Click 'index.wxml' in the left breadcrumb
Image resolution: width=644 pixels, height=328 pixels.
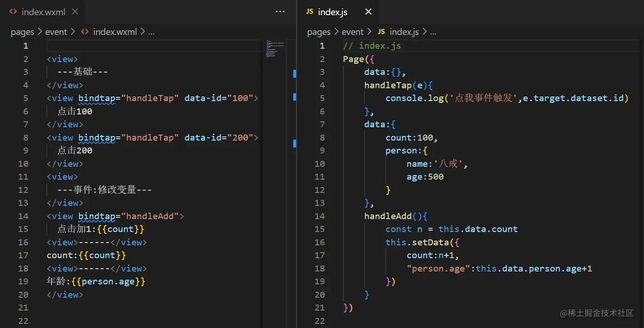point(115,32)
